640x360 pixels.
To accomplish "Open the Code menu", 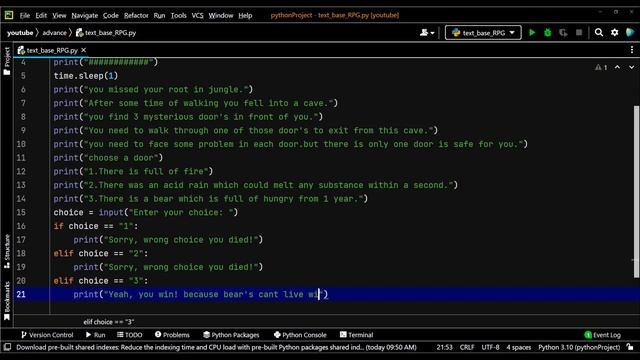I will [x=110, y=16].
